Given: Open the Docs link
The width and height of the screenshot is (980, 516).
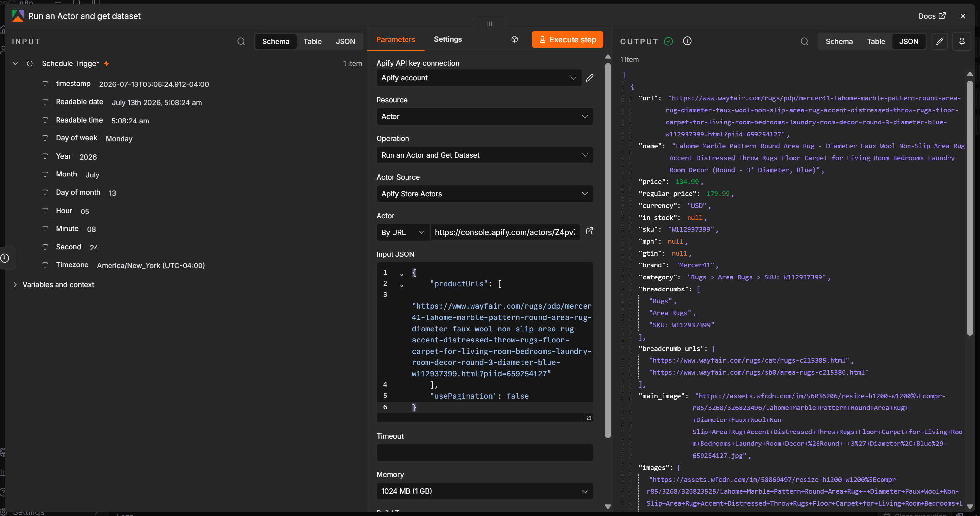Looking at the screenshot, I should click(x=932, y=16).
